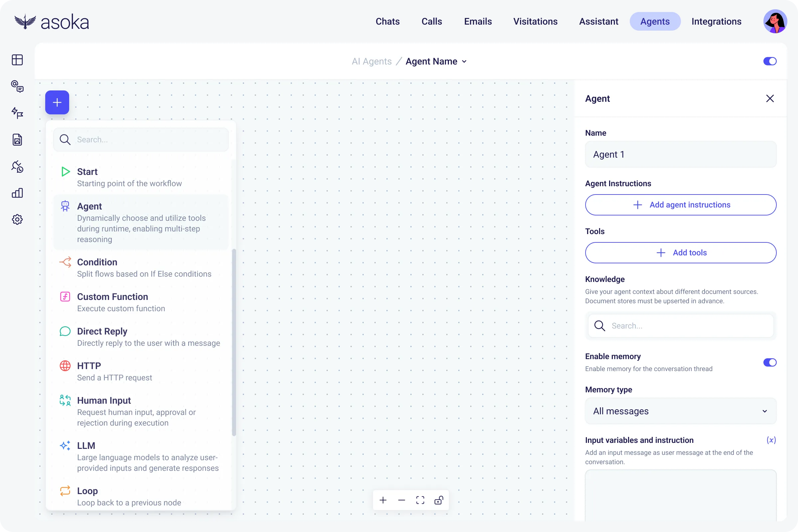Screen dimensions: 798x532
Task: Insert variable using the (x) icon
Action: pos(771,440)
